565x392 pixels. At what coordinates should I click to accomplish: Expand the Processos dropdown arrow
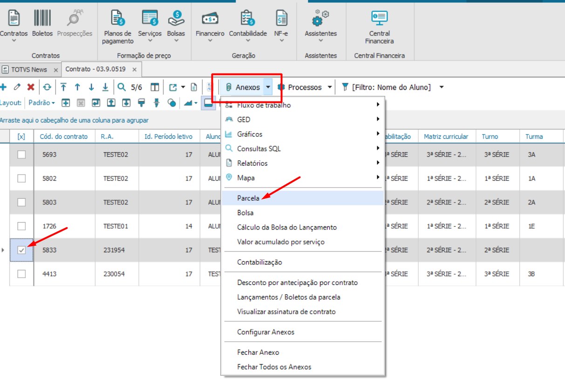click(330, 87)
